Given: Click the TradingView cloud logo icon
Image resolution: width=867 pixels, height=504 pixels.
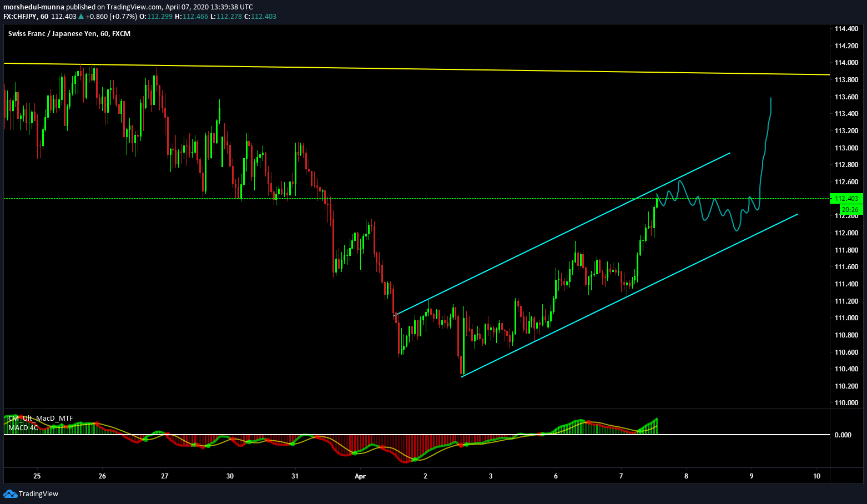Looking at the screenshot, I should click(10, 493).
